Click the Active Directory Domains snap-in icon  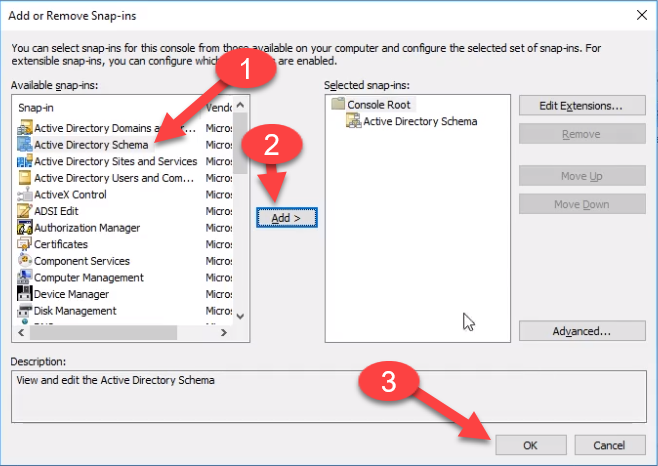[x=25, y=128]
